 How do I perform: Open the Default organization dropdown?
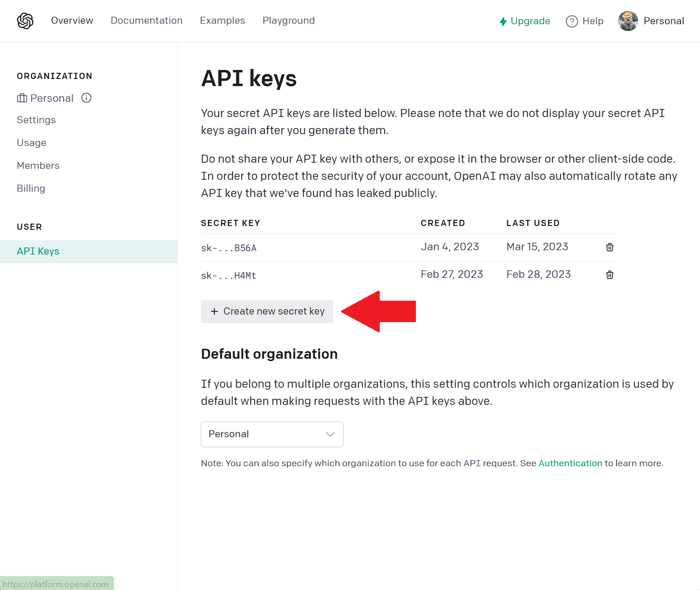coord(272,434)
